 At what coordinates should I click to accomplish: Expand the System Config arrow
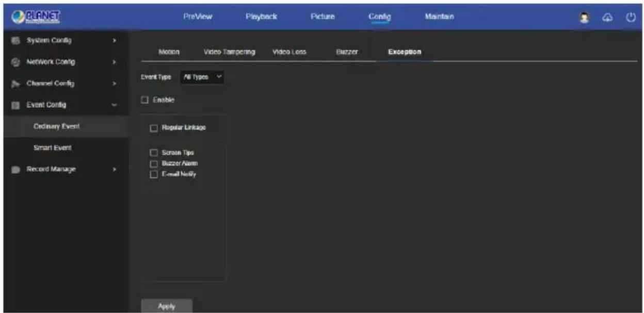pyautogui.click(x=115, y=40)
